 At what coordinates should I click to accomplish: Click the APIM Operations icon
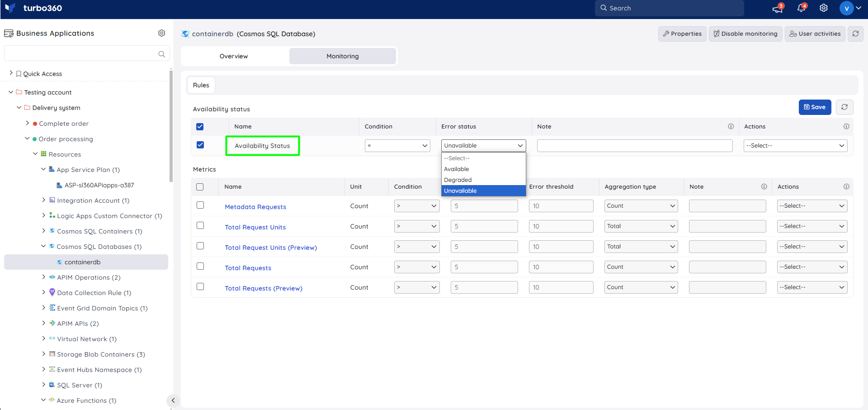[x=52, y=277]
